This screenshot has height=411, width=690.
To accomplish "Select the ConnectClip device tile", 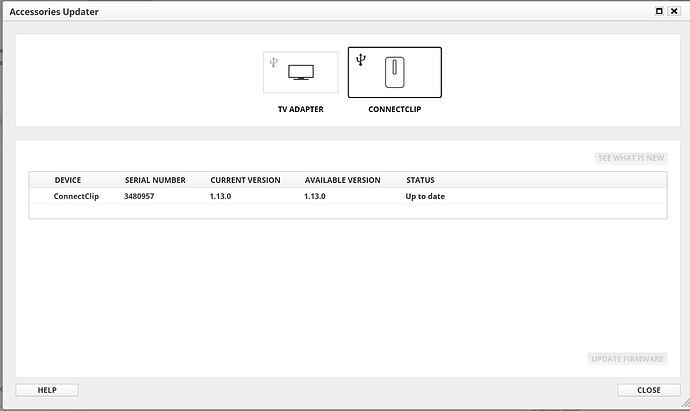I will point(395,72).
